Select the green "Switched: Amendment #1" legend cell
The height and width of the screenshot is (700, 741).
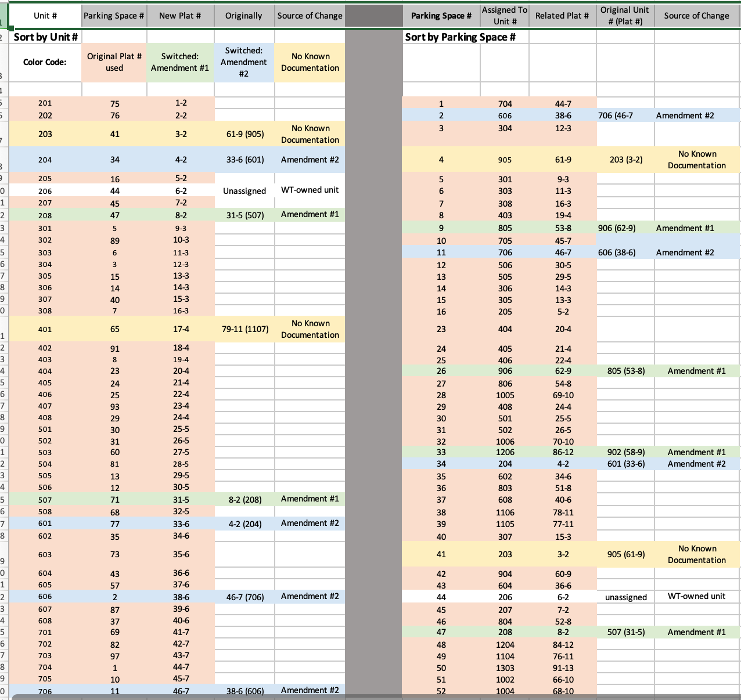(x=180, y=62)
